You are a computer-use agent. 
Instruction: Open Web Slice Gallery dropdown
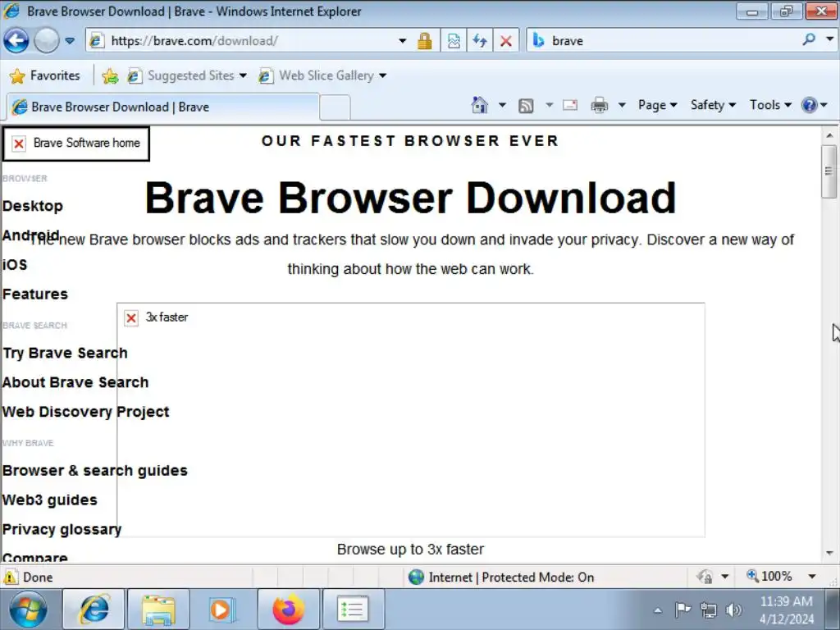[x=322, y=75]
